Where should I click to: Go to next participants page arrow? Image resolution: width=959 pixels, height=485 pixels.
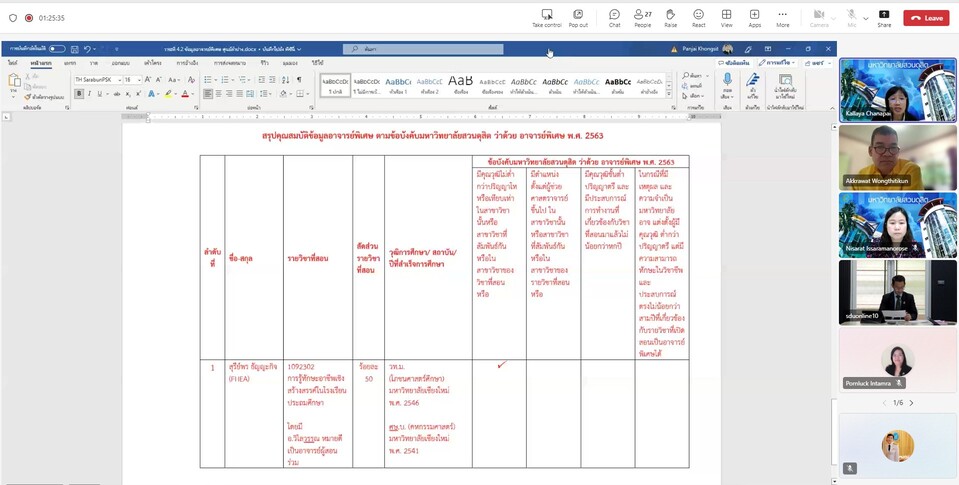(x=911, y=403)
